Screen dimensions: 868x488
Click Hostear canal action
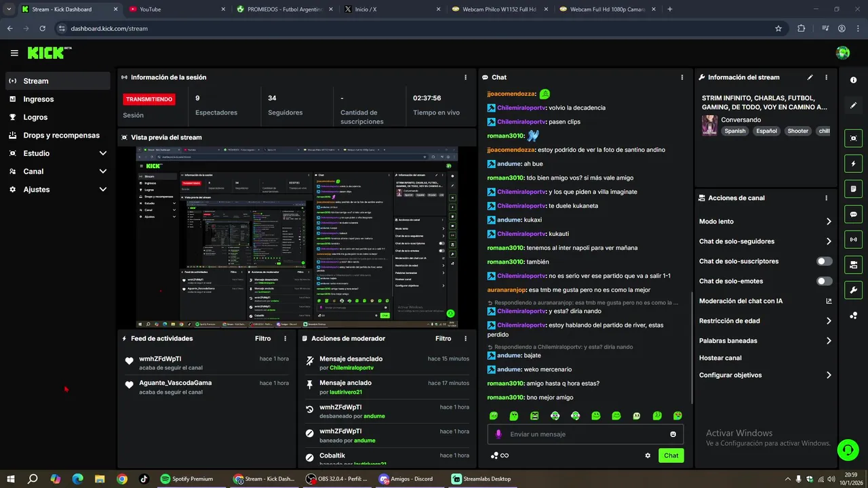720,358
